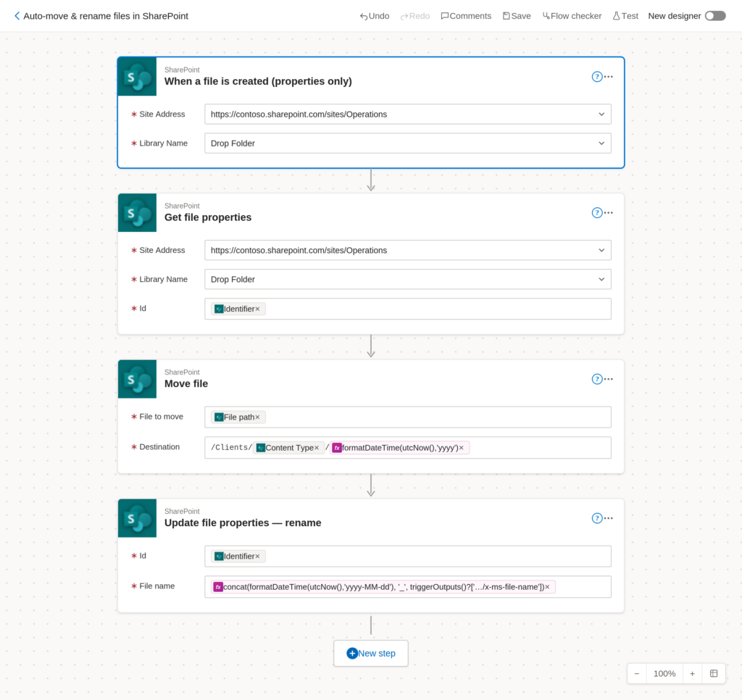This screenshot has width=742, height=700.
Task: Open help for Get file properties
Action: pos(597,212)
